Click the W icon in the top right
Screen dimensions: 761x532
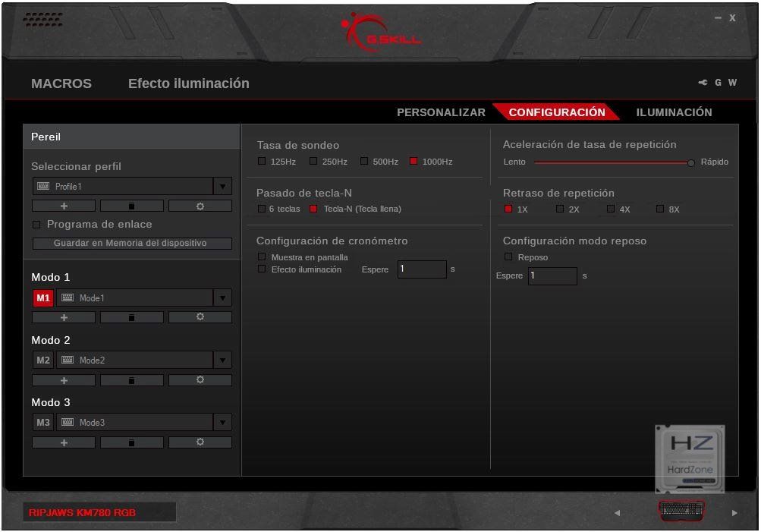[x=732, y=83]
